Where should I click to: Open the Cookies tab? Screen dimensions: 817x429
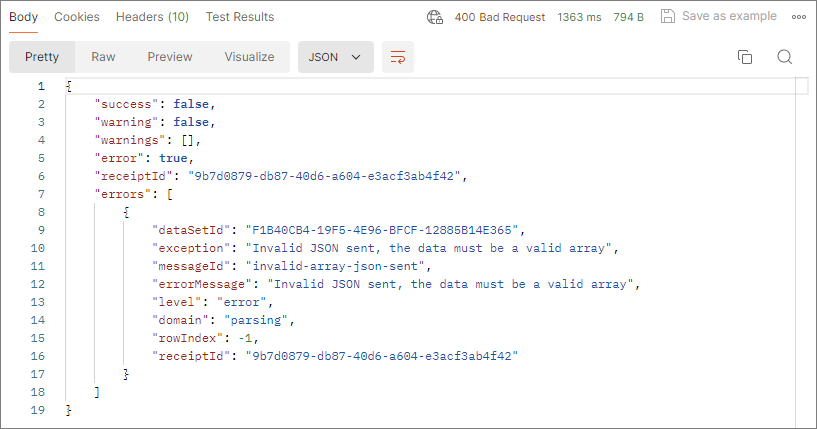pyautogui.click(x=77, y=17)
